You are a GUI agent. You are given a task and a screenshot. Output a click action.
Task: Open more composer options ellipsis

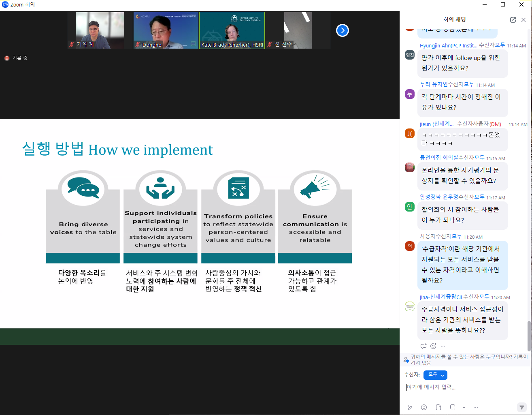(476, 407)
